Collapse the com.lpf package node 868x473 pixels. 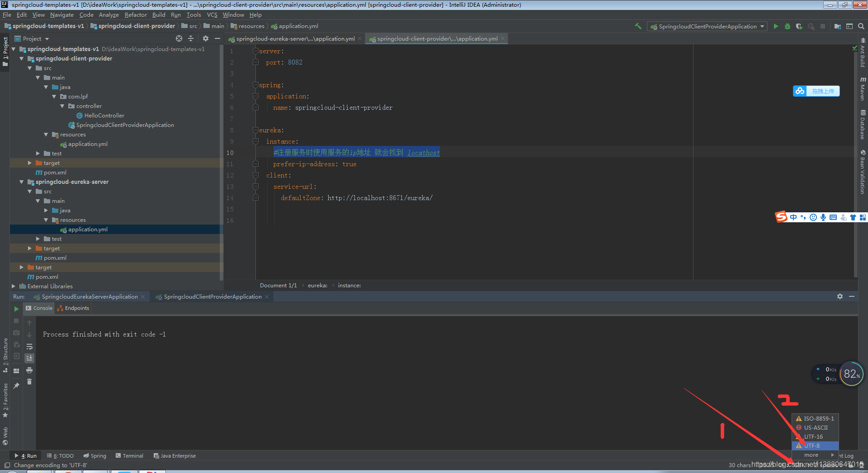(x=54, y=97)
